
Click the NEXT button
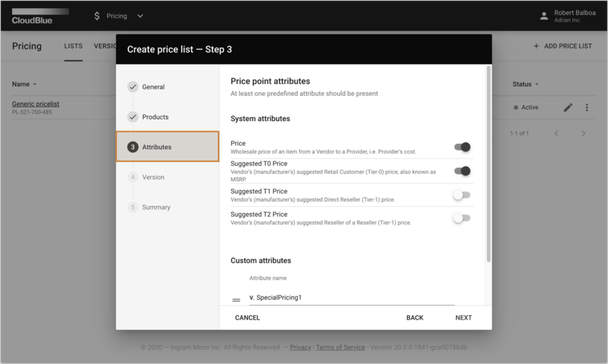pyautogui.click(x=463, y=317)
